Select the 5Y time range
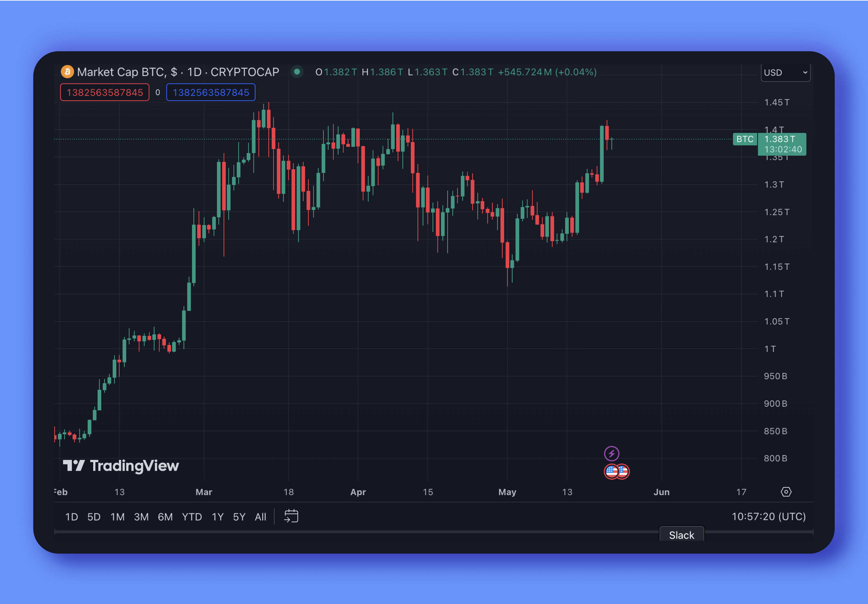 (239, 517)
